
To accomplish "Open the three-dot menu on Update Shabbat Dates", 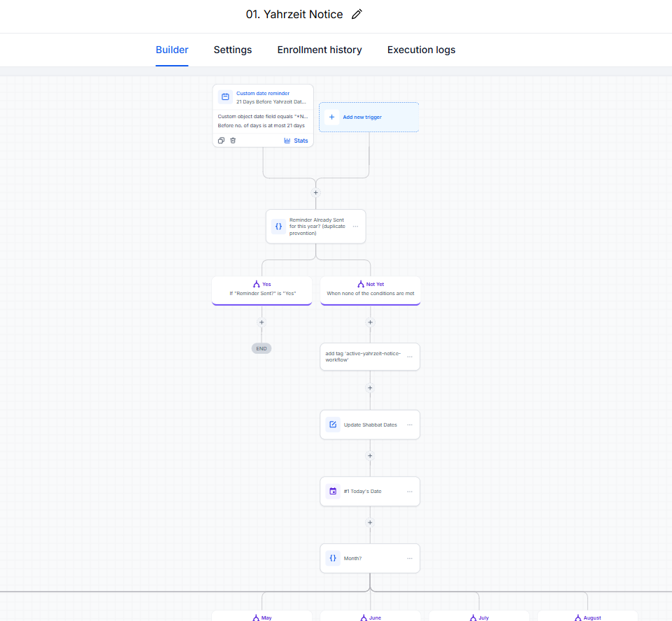I will point(410,424).
